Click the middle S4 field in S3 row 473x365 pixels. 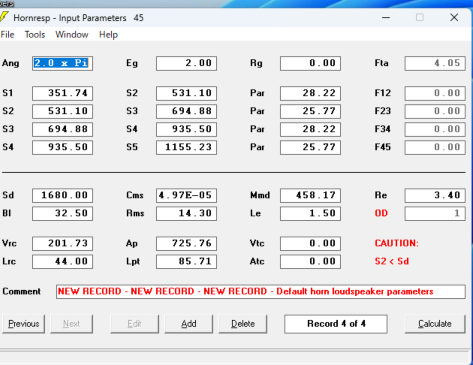click(186, 129)
